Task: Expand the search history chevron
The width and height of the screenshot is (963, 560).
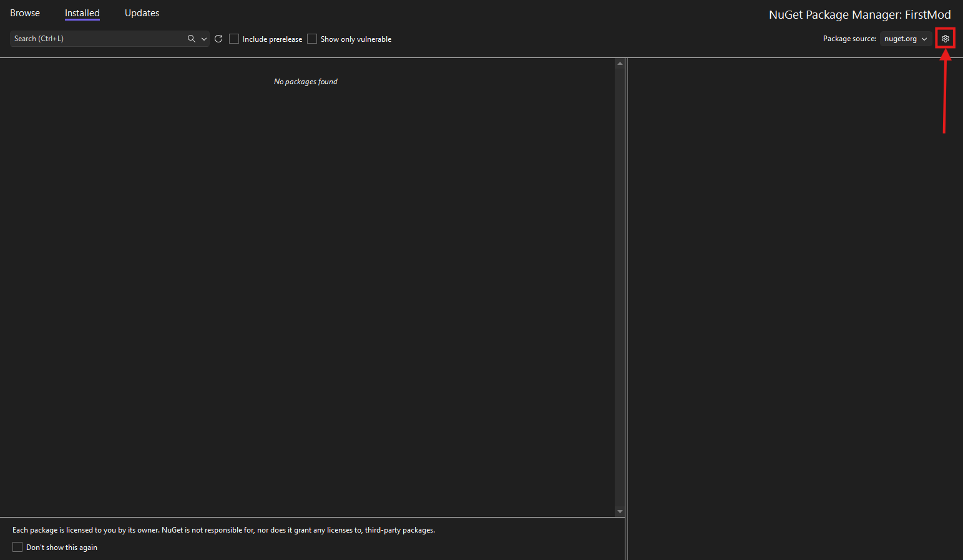Action: click(x=204, y=39)
